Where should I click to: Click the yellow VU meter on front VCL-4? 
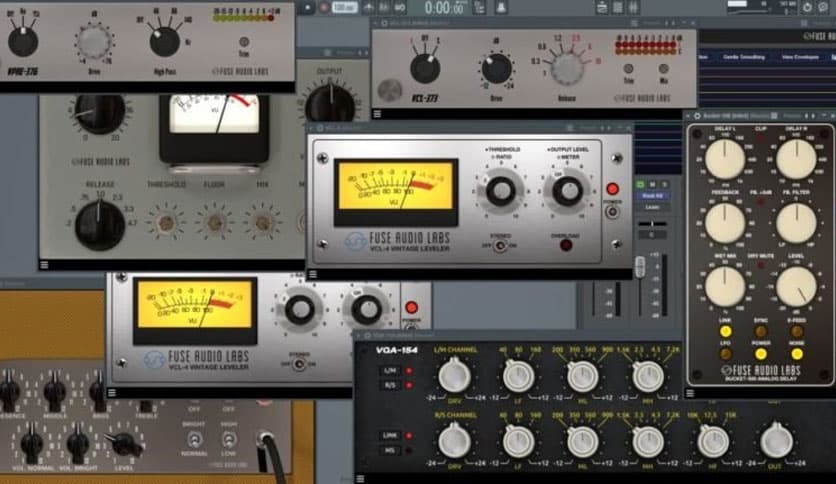[396, 187]
